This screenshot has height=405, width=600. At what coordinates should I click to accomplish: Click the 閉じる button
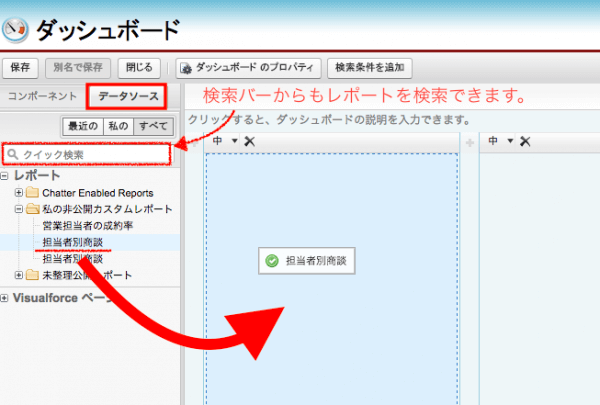pos(139,68)
